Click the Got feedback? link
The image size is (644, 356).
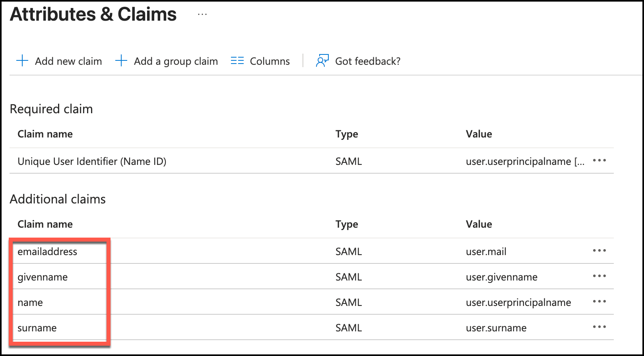coord(368,61)
